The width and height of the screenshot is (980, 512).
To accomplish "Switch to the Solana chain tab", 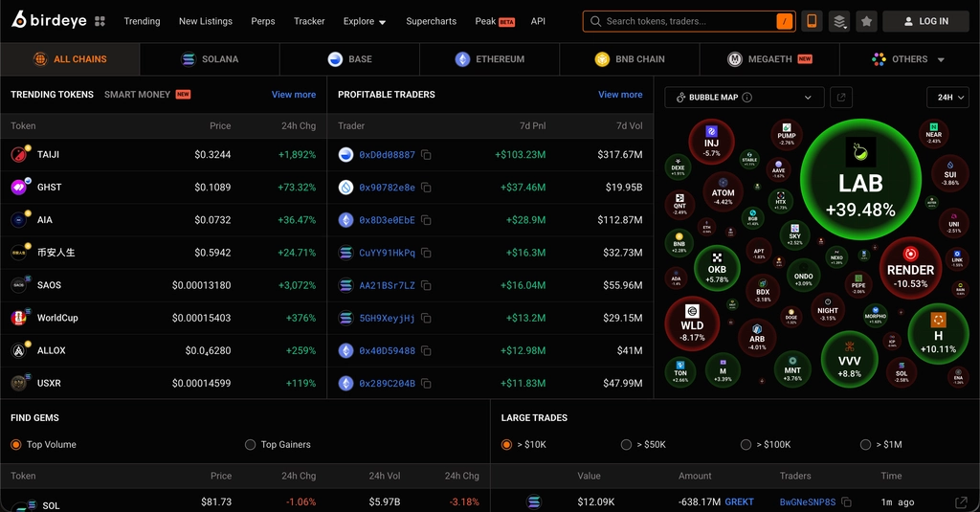I will click(x=210, y=58).
